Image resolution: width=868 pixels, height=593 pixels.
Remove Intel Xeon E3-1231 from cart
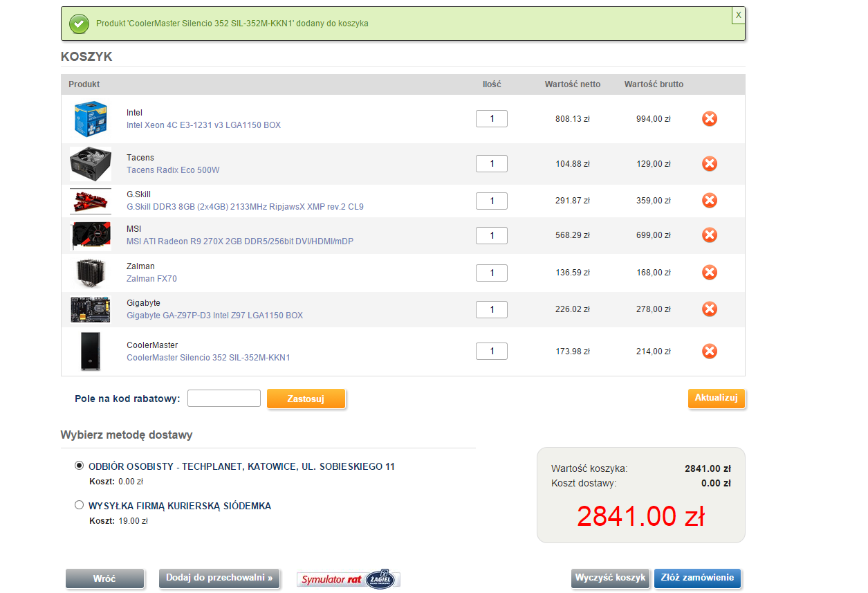[x=710, y=118]
